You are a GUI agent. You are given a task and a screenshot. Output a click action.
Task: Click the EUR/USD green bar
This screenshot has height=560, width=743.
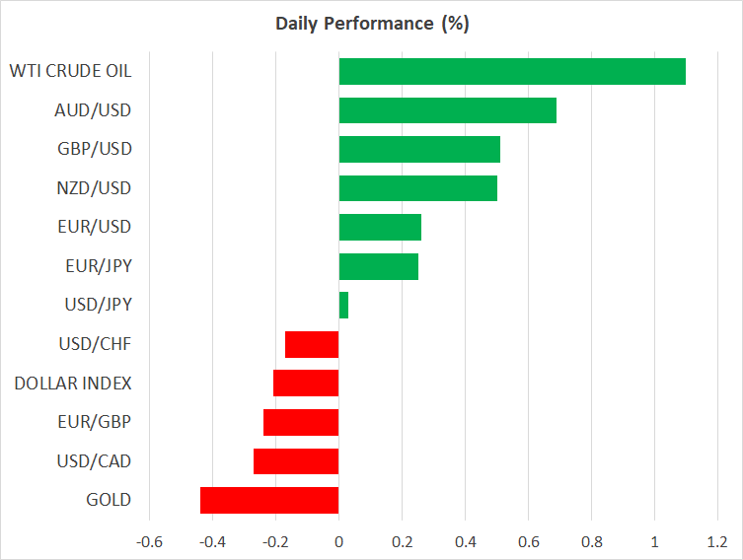pos(380,227)
